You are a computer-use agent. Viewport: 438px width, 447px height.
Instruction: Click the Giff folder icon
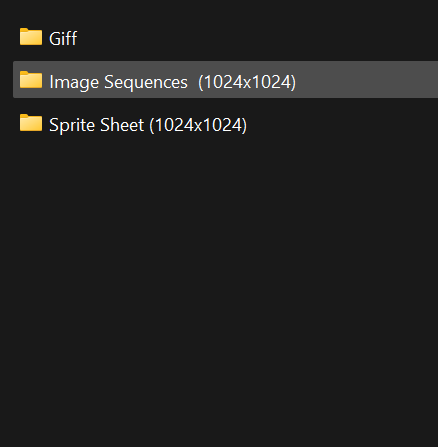[31, 37]
